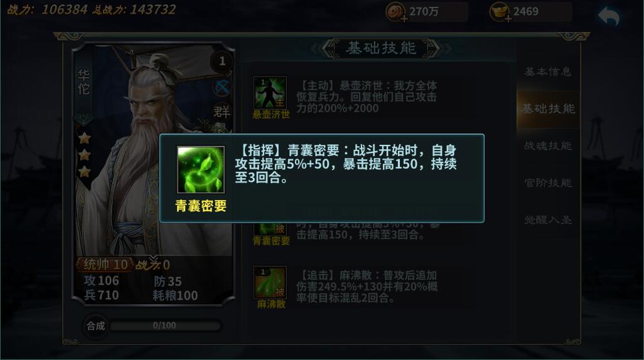644x360 pixels.
Task: Tap the 悬壶济世 active skill icon
Action: (271, 93)
